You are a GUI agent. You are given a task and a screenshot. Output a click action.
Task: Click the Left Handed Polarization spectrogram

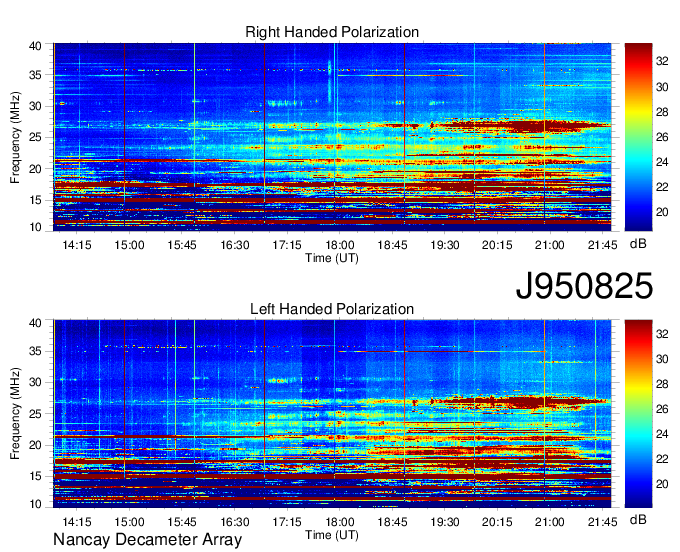point(332,414)
